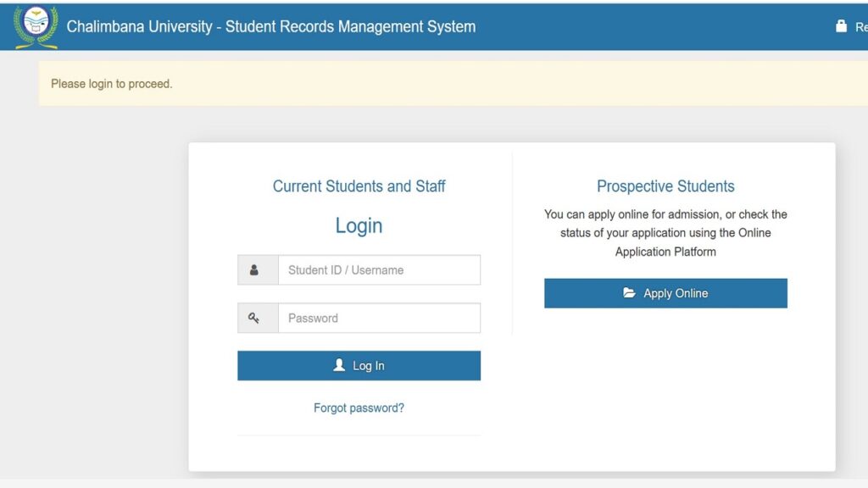Focus the Student ID / Username field

[379, 270]
